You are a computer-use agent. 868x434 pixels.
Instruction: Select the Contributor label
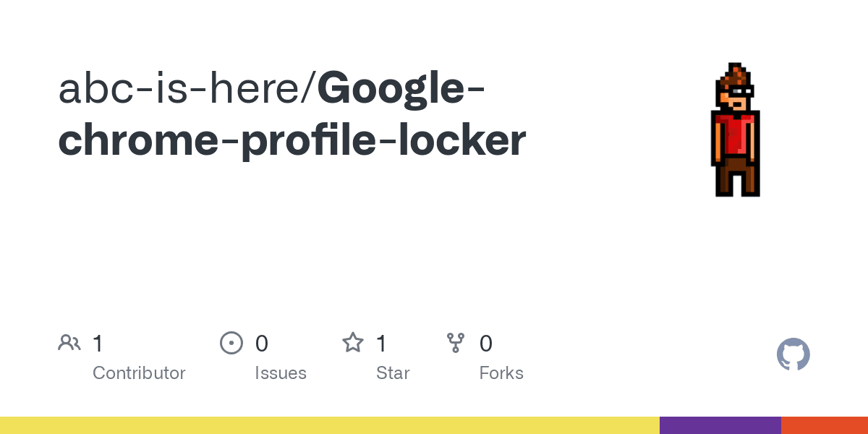click(x=139, y=373)
